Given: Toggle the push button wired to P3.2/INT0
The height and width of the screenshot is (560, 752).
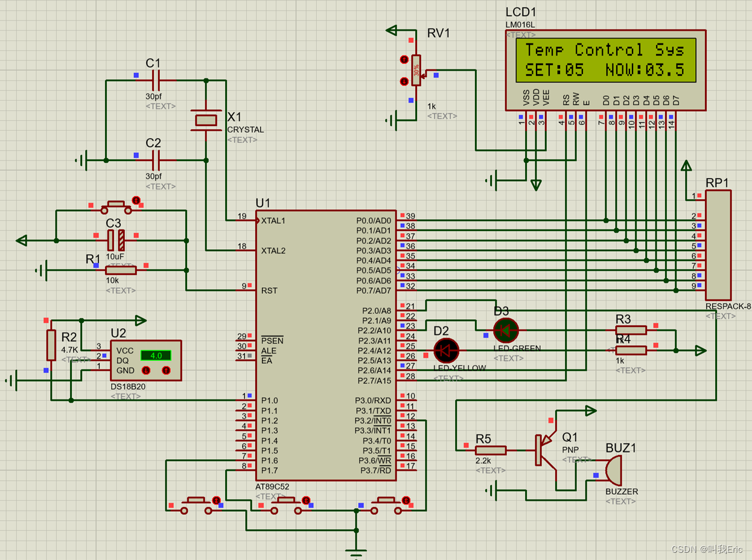Looking at the screenshot, I should [386, 505].
